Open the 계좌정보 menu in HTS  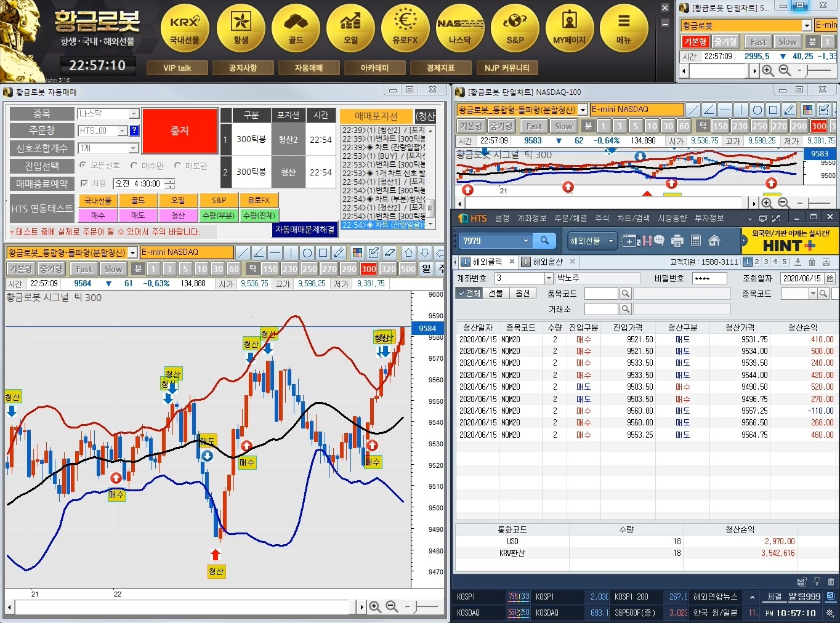coord(532,218)
